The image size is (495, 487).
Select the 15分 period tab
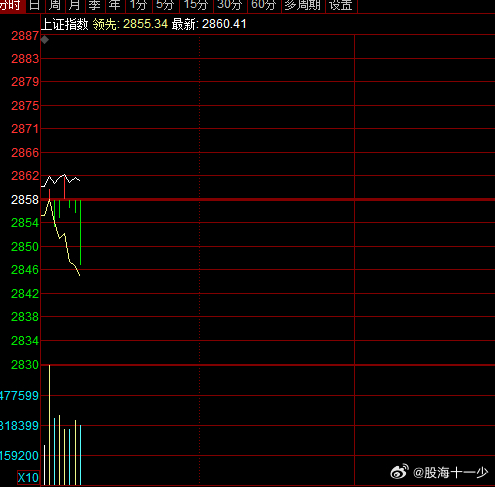click(196, 6)
